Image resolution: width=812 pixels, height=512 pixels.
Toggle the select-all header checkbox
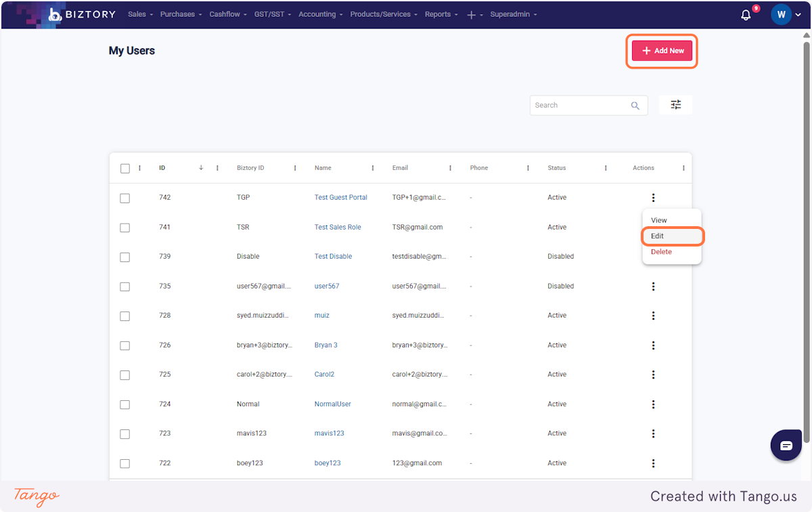point(125,169)
